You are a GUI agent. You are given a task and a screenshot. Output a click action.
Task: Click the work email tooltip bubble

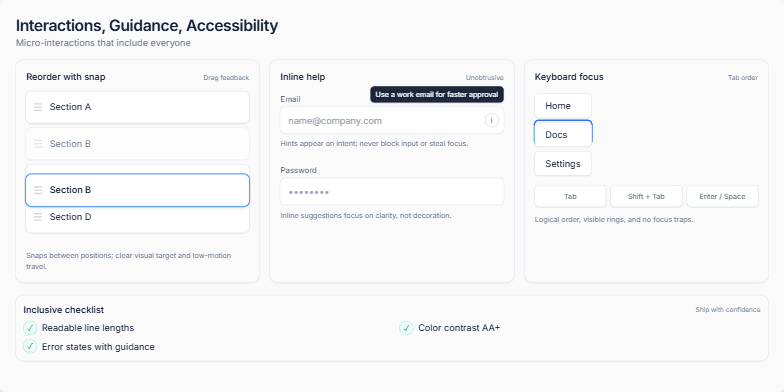point(437,94)
